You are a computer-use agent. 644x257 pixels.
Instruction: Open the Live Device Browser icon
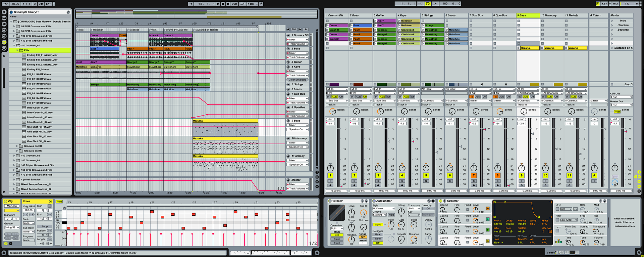4,18
